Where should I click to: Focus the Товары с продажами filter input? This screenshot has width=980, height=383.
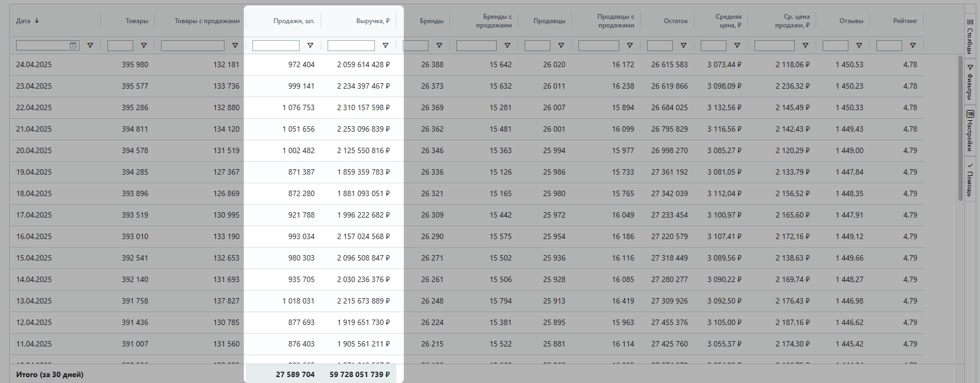click(x=193, y=46)
